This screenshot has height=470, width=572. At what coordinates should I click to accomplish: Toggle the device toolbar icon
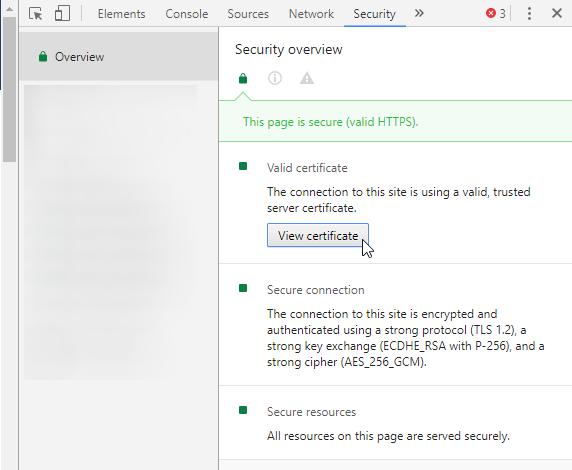62,14
